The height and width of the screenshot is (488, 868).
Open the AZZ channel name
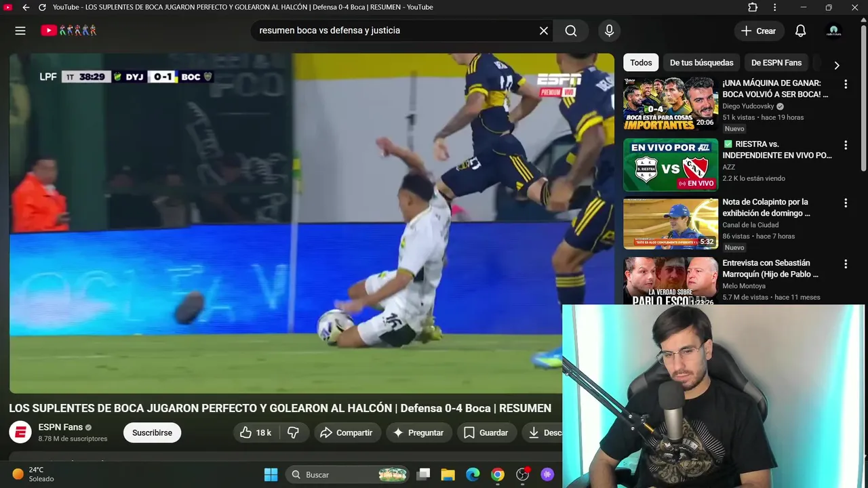pyautogui.click(x=729, y=167)
